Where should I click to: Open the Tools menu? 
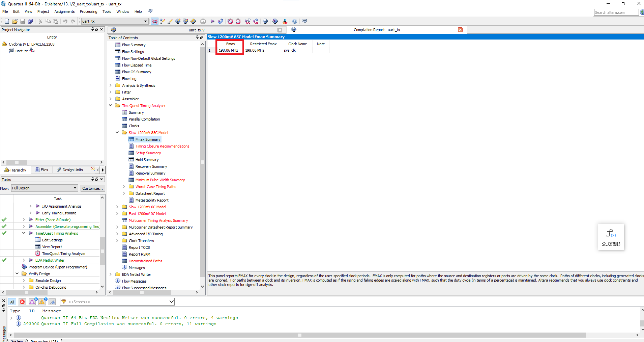point(107,11)
